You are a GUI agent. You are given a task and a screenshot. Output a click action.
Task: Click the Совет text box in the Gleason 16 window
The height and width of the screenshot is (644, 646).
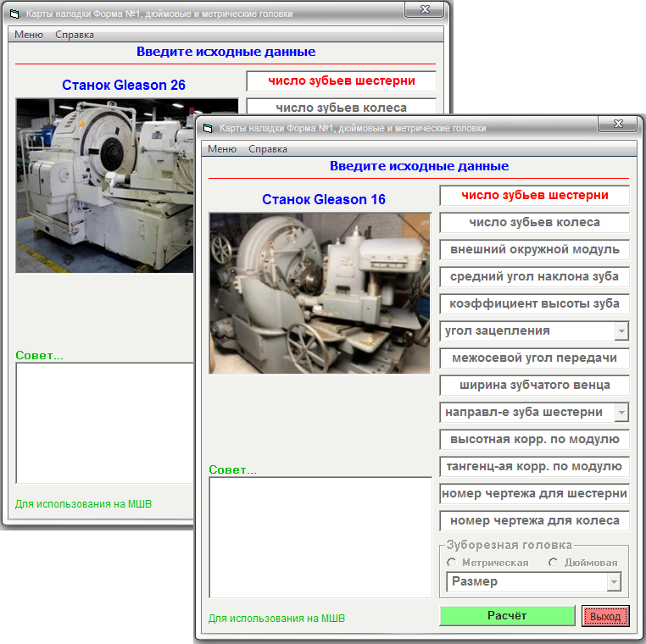point(320,537)
